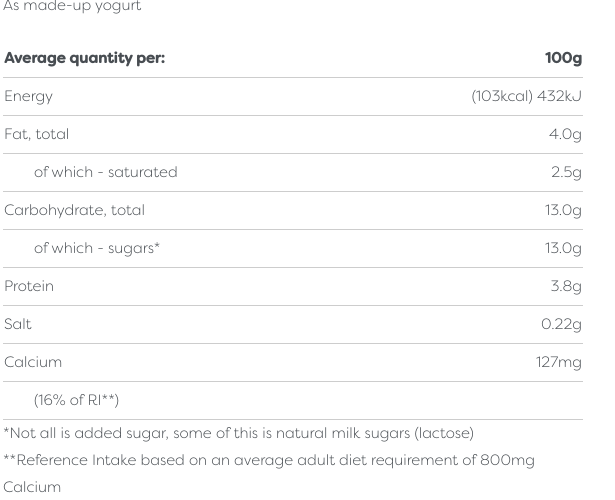Image resolution: width=615 pixels, height=500 pixels.
Task: Click the 'As made-up yogurt' caption
Action: coord(72,6)
